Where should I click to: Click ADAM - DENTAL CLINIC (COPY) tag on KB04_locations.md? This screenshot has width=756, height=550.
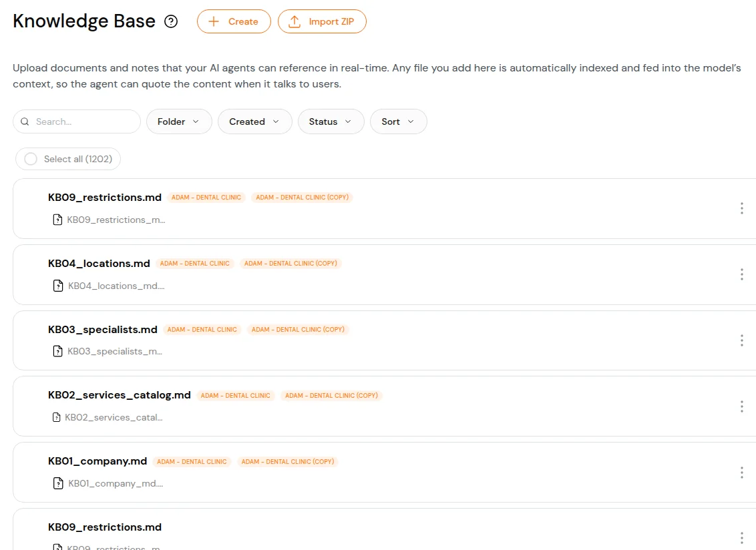(x=291, y=264)
